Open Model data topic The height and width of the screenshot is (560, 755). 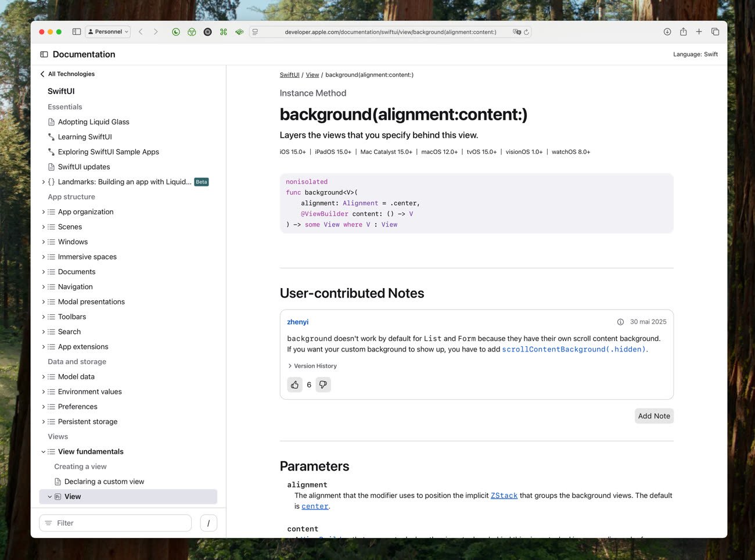[76, 377]
